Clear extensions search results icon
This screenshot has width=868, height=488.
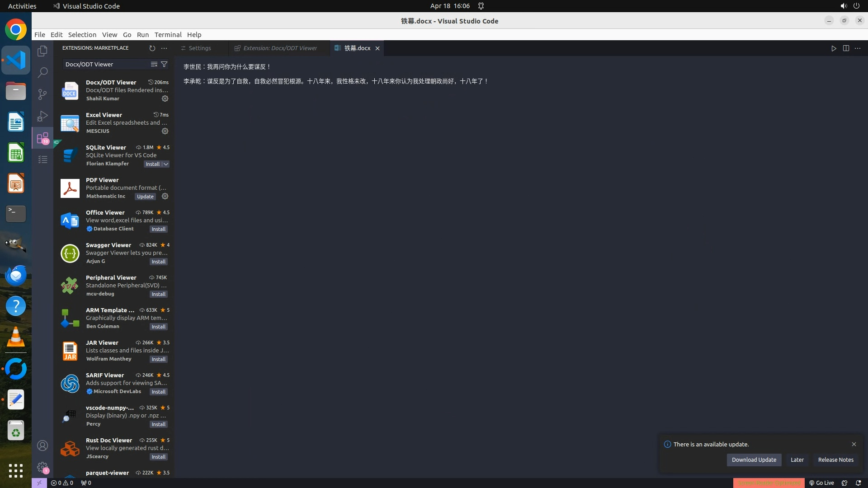pos(154,64)
